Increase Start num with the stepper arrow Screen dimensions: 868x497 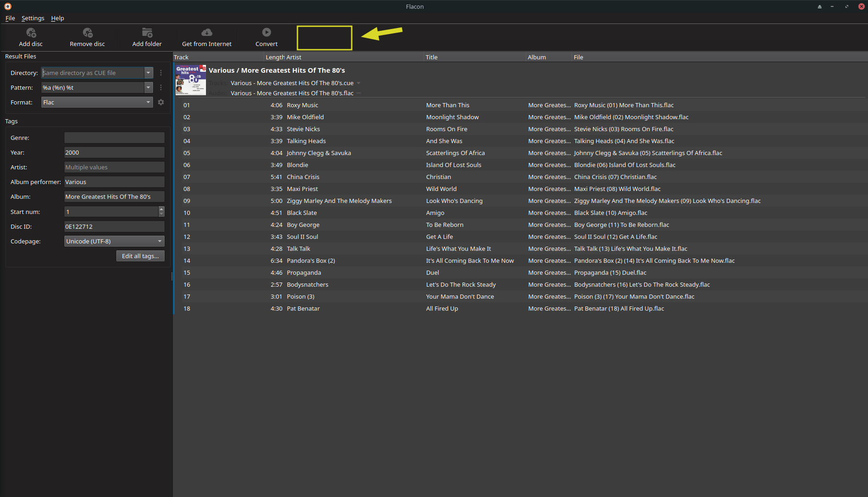point(161,209)
